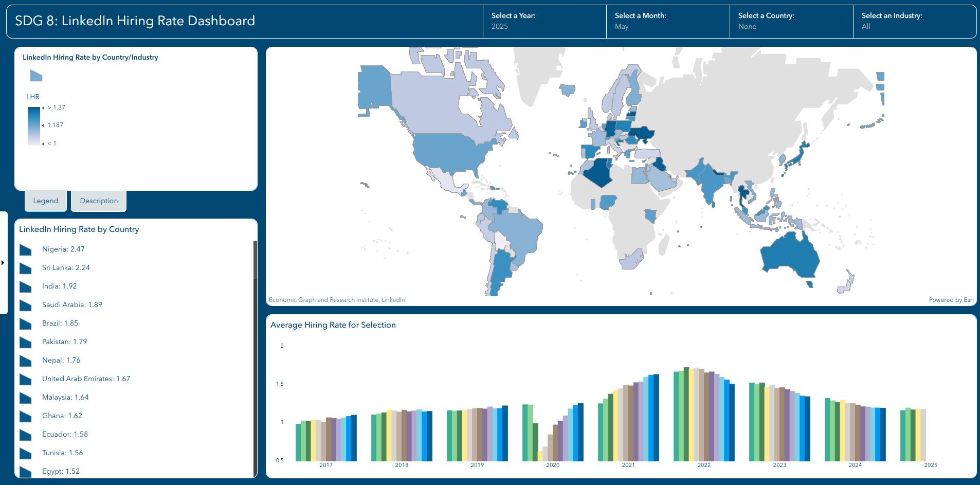
Task: Click the icon next to Brazil: 1.85
Action: pyautogui.click(x=26, y=324)
